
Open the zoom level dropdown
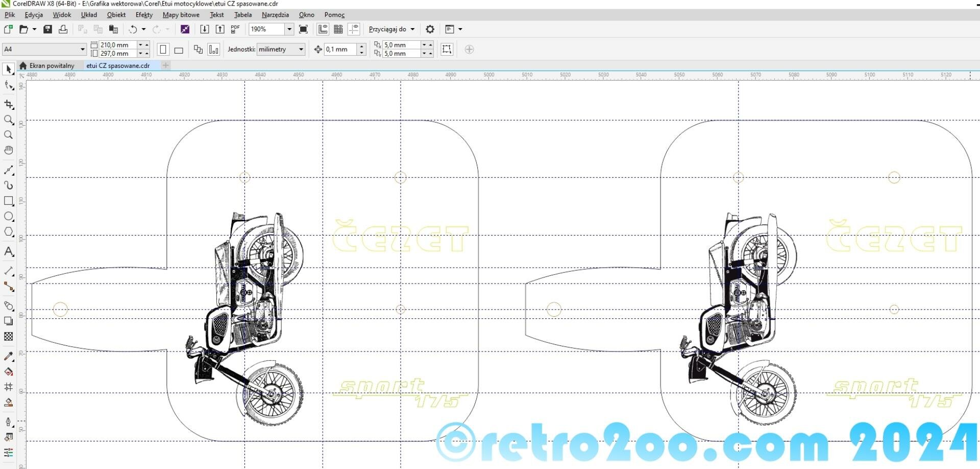tap(289, 29)
